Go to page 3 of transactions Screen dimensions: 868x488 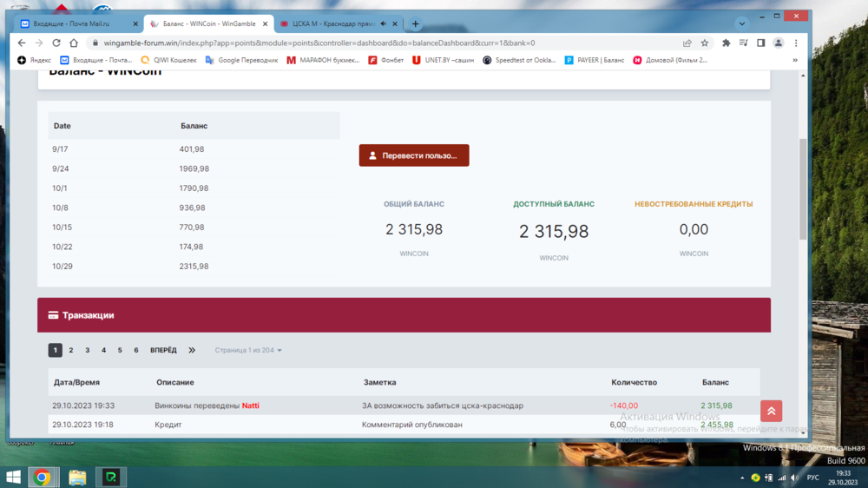[87, 350]
